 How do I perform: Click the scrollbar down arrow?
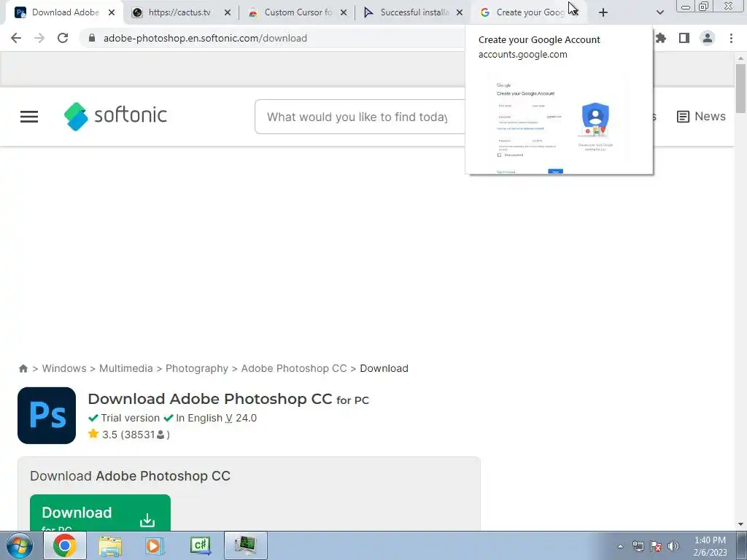tap(740, 524)
